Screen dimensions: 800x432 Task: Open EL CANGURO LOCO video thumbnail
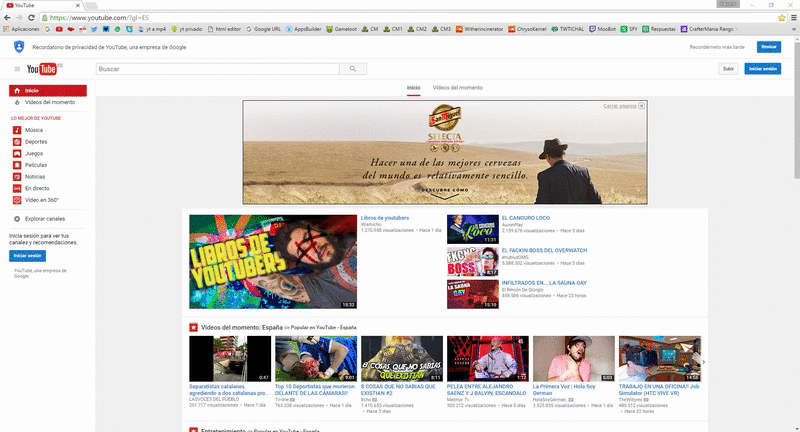coord(472,229)
